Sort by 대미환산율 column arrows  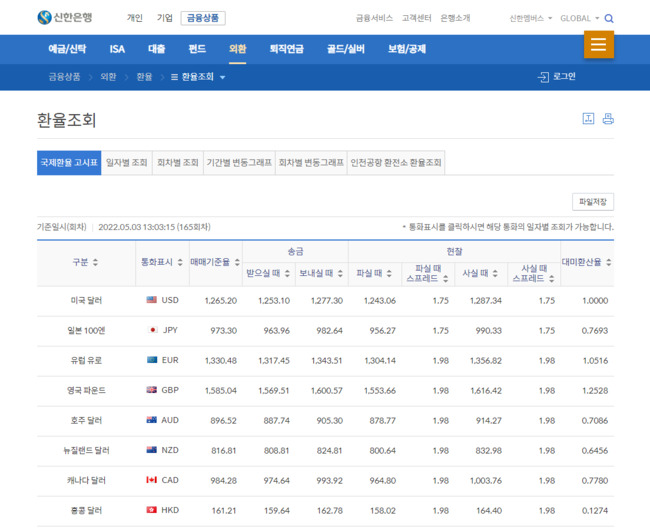[x=608, y=262]
